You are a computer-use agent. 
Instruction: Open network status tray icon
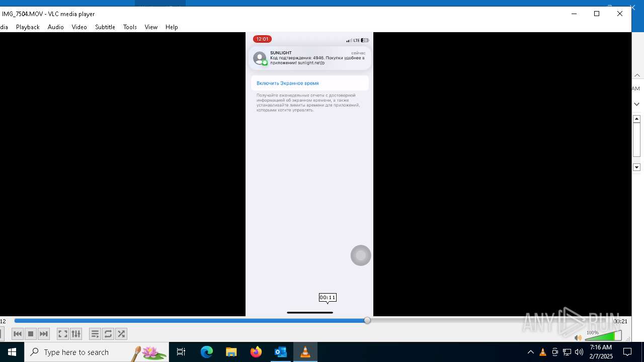[567, 352]
